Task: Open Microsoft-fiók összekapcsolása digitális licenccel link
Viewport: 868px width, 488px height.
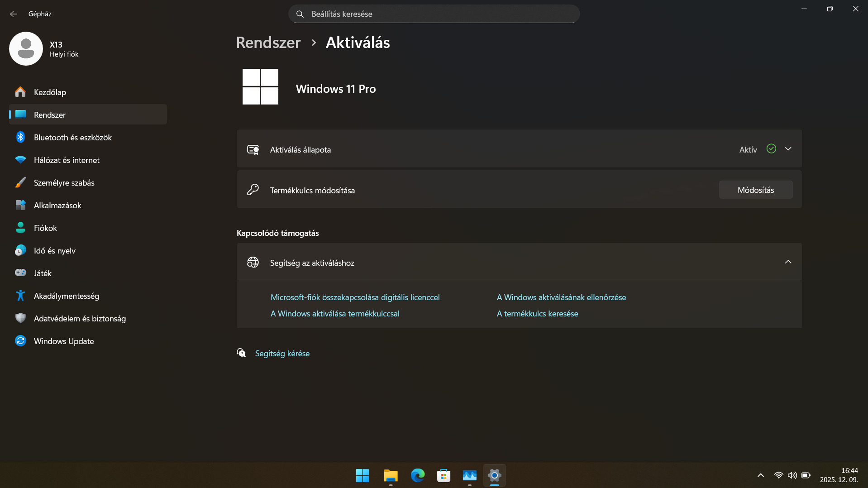Action: click(x=355, y=297)
